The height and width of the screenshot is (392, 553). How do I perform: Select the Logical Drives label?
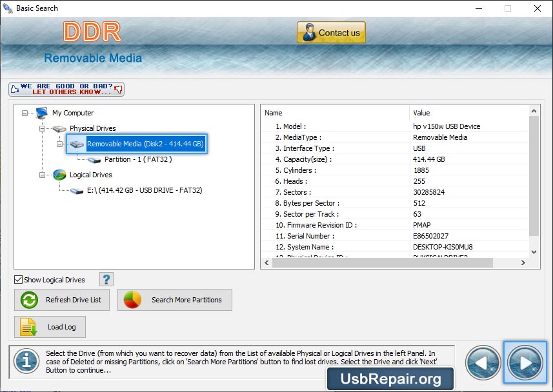pyautogui.click(x=90, y=175)
